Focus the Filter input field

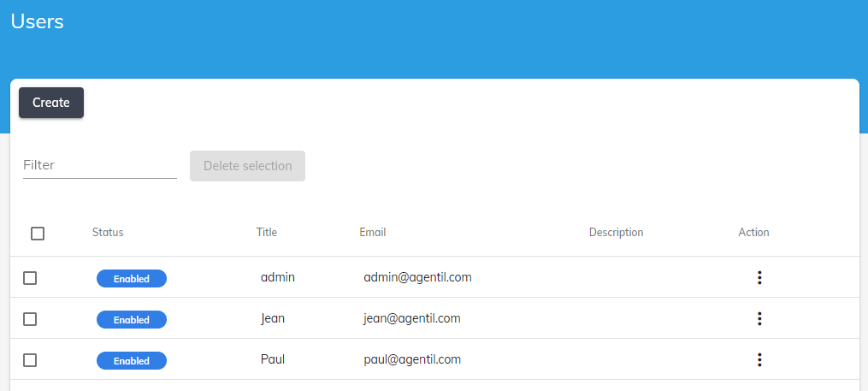pos(99,165)
